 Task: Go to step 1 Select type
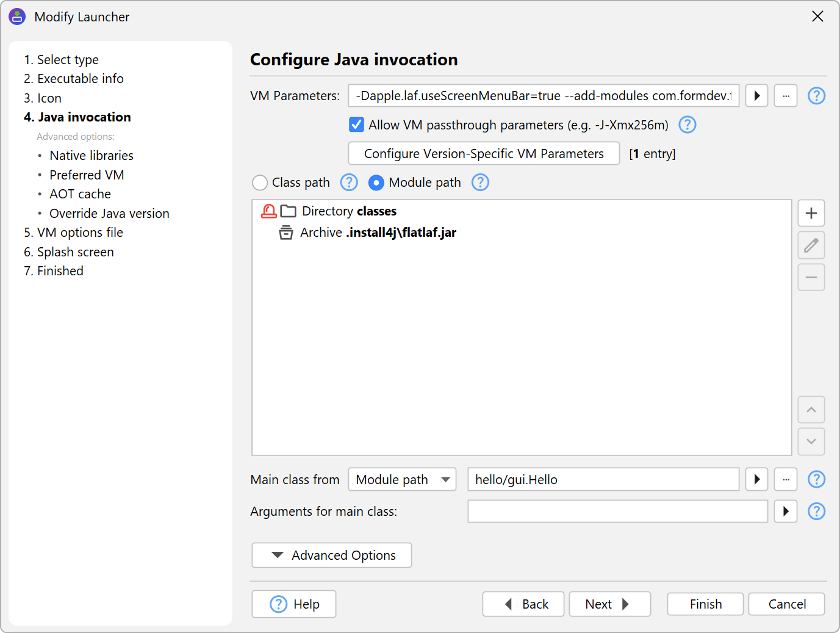[61, 60]
